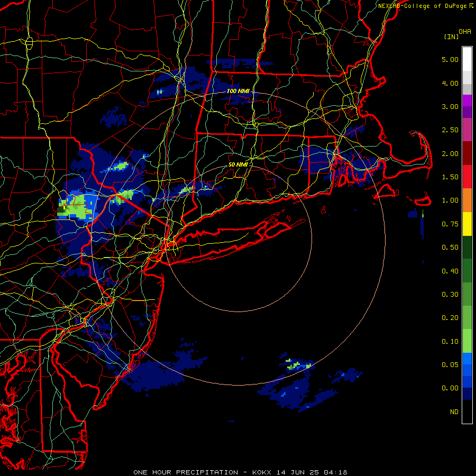
Task: Select the bright magenta swatch beside 3.00
Action: point(467,100)
